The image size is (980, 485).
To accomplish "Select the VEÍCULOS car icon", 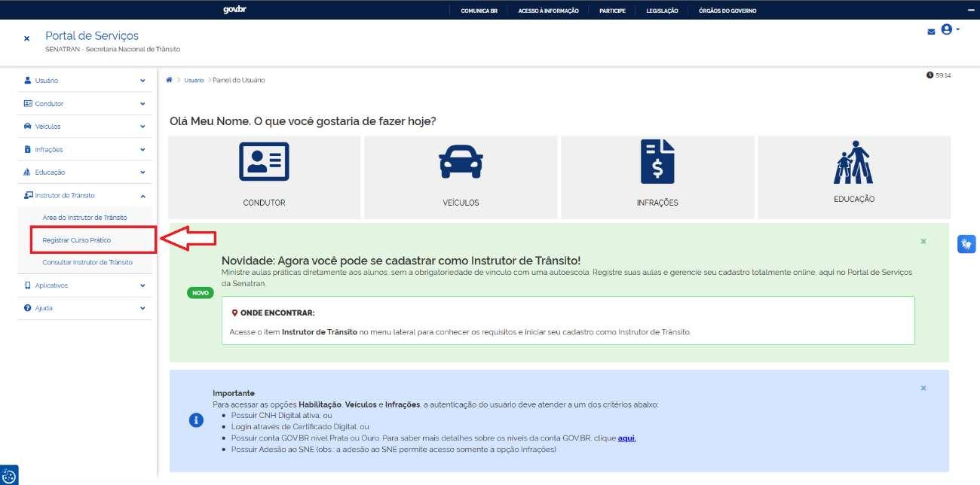I will pos(460,160).
